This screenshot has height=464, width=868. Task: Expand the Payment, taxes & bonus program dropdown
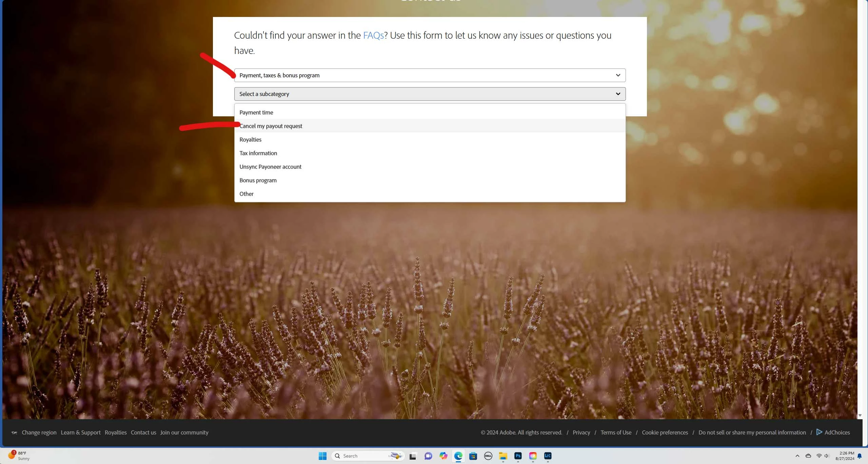coord(430,75)
